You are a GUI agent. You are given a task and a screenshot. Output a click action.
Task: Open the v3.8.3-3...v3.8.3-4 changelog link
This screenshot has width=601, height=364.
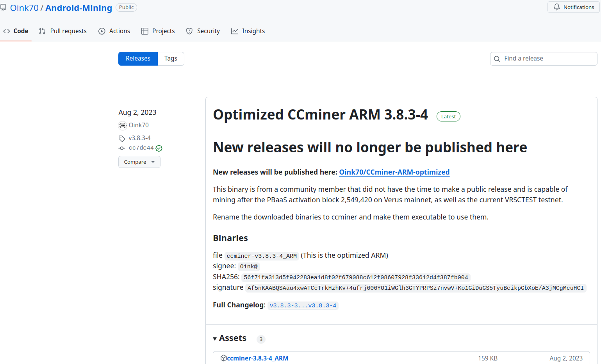tap(303, 305)
